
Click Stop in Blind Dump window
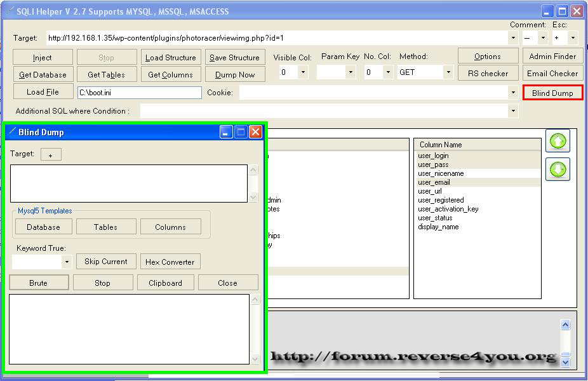click(103, 283)
